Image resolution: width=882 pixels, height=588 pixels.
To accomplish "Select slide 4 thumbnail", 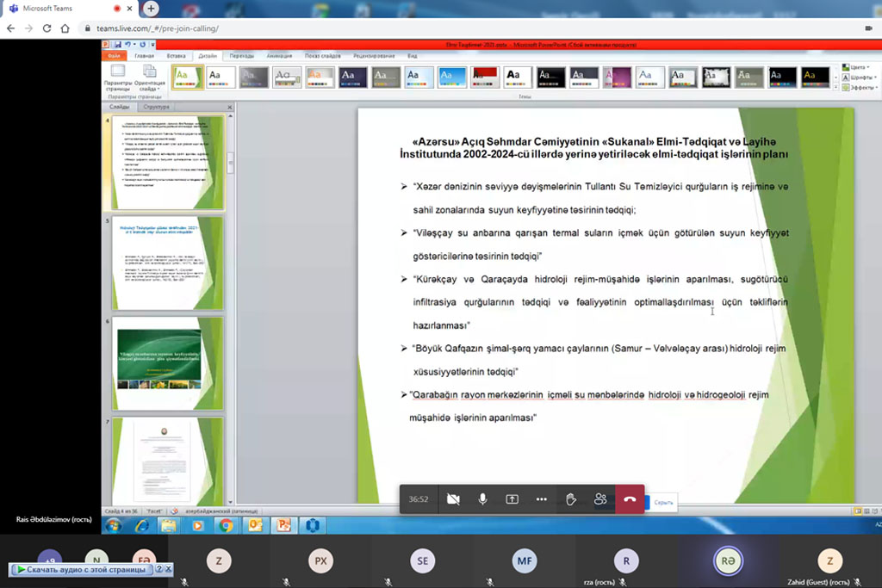I will point(167,163).
